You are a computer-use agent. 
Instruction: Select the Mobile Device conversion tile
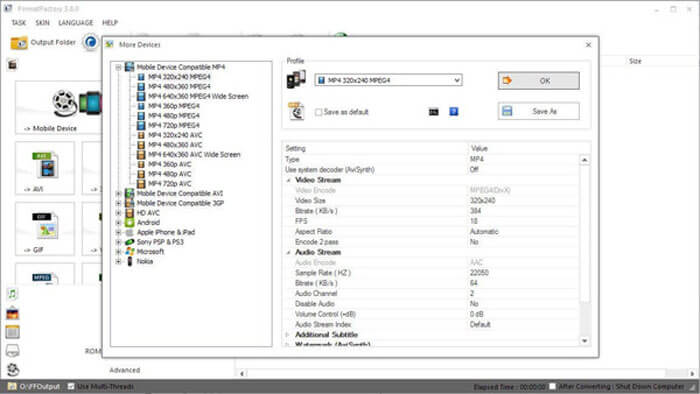click(58, 107)
